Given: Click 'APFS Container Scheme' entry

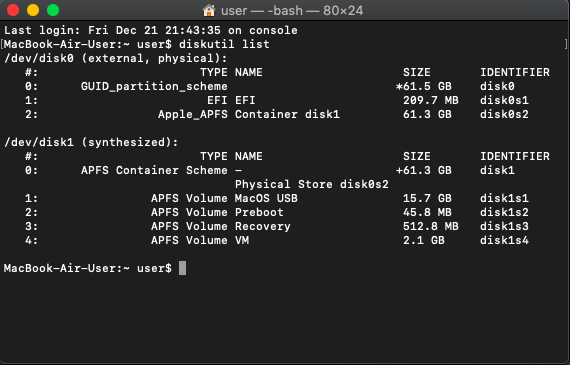Looking at the screenshot, I should tap(154, 170).
